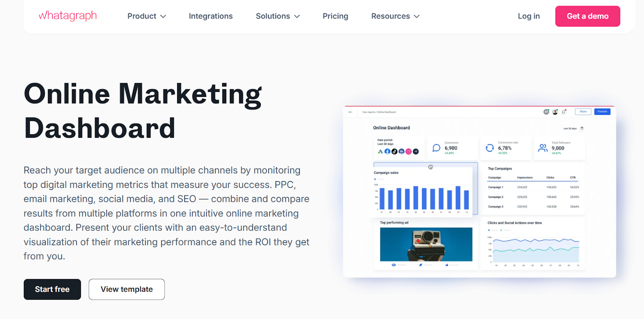Image resolution: width=644 pixels, height=319 pixels.
Task: Click the Impressions column header
Action: click(525, 177)
